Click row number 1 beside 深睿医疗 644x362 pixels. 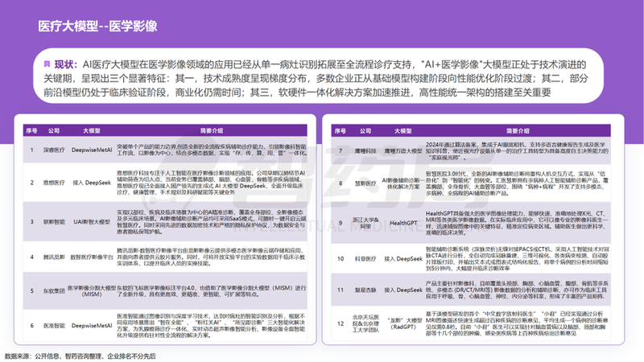coord(31,150)
